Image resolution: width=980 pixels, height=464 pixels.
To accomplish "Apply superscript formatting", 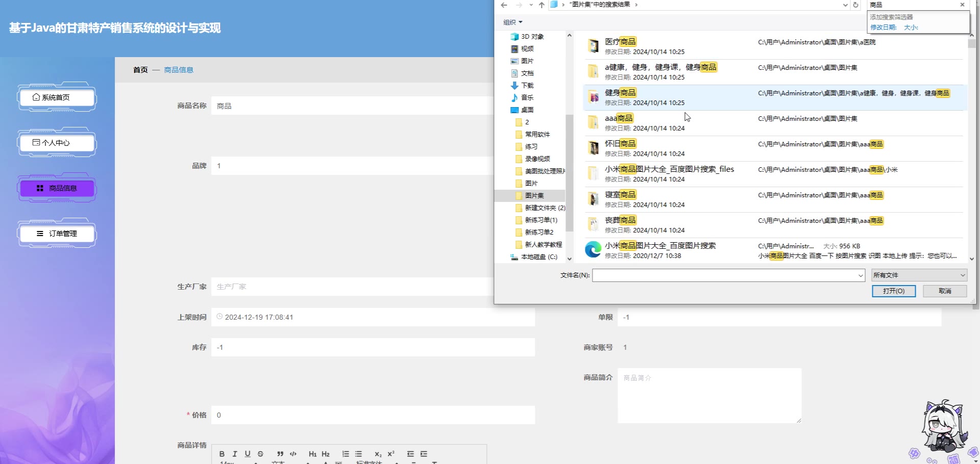I will coord(391,454).
